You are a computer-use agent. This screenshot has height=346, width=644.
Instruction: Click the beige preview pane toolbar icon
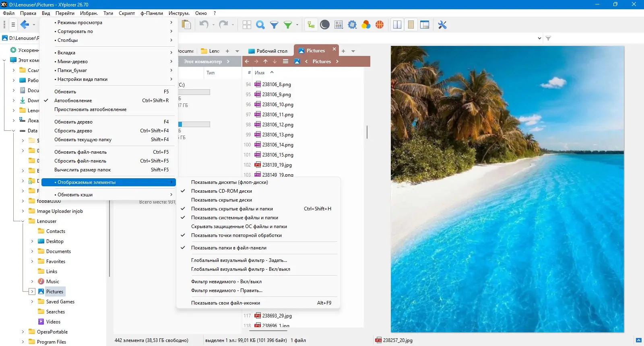click(411, 25)
